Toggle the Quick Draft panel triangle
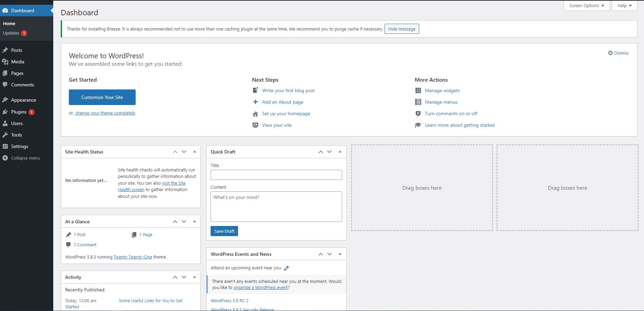 340,152
